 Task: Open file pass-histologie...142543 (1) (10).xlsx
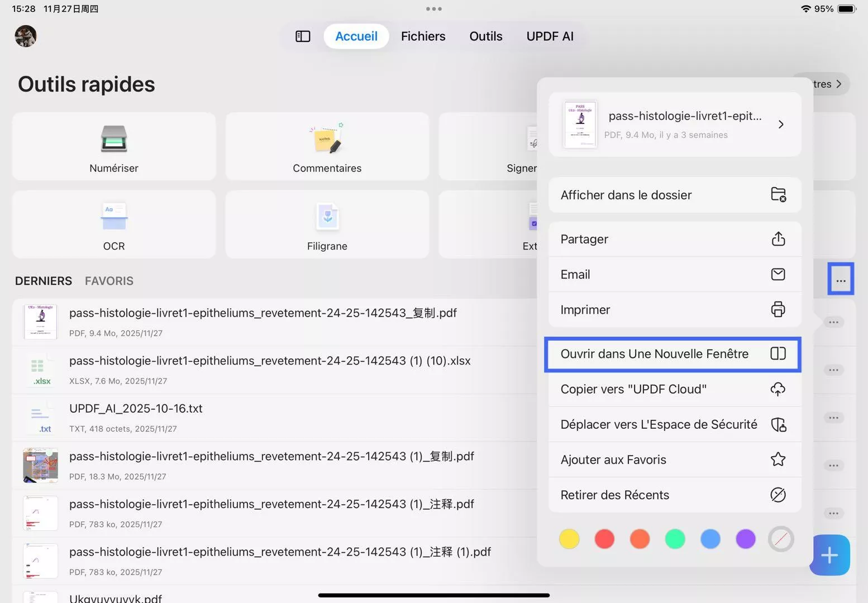click(x=270, y=361)
